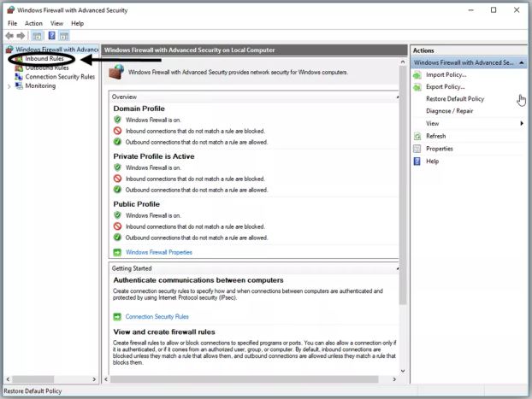Image resolution: width=532 pixels, height=399 pixels.
Task: Click the Domain Profile heading
Action: 139,109
